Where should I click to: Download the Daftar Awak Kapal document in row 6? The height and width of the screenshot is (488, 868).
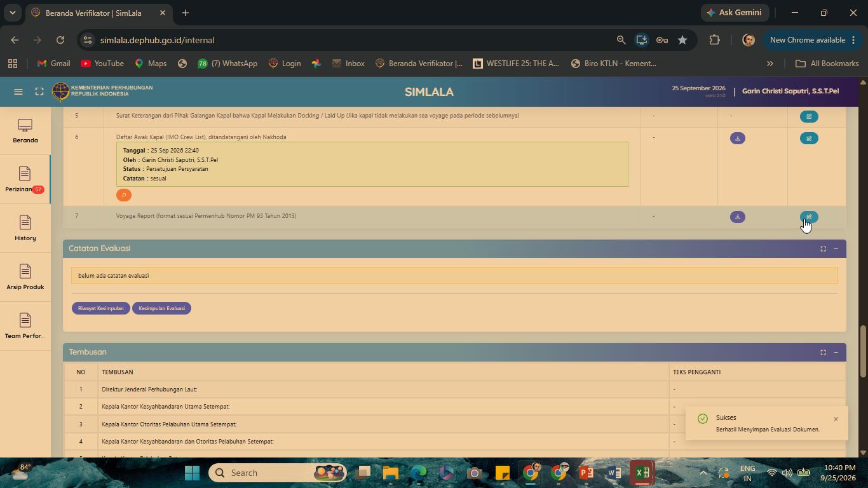point(738,138)
